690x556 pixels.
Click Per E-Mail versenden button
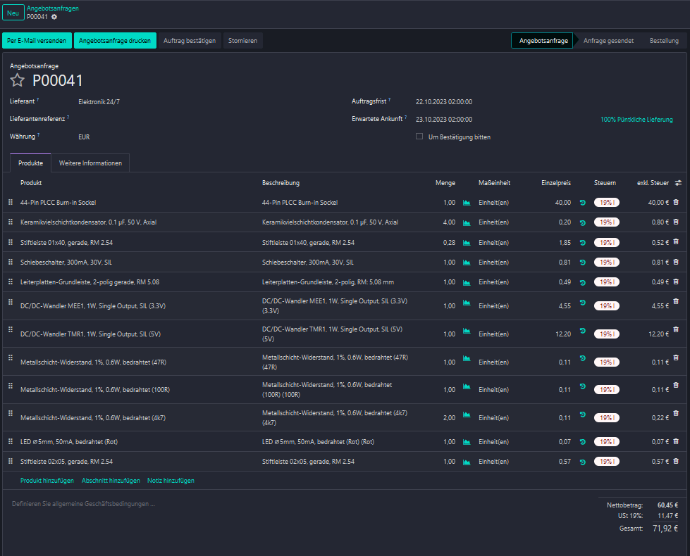click(37, 41)
